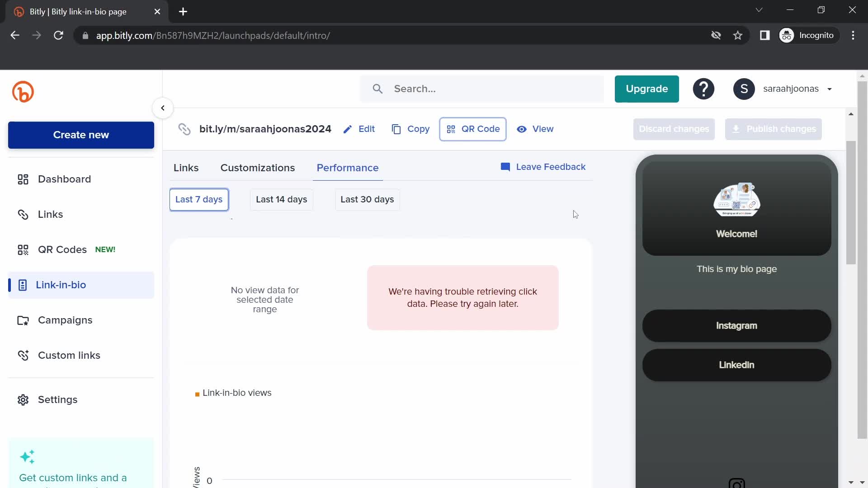
Task: Click the Publish changes button
Action: coord(774,129)
